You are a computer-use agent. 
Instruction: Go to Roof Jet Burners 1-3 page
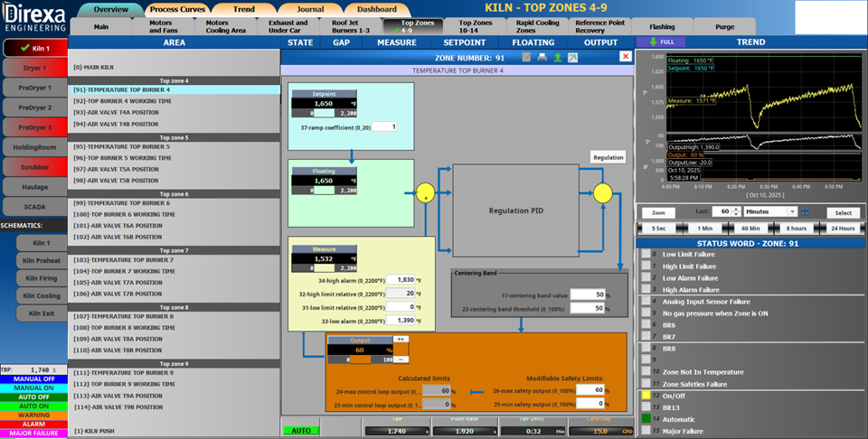[x=351, y=26]
